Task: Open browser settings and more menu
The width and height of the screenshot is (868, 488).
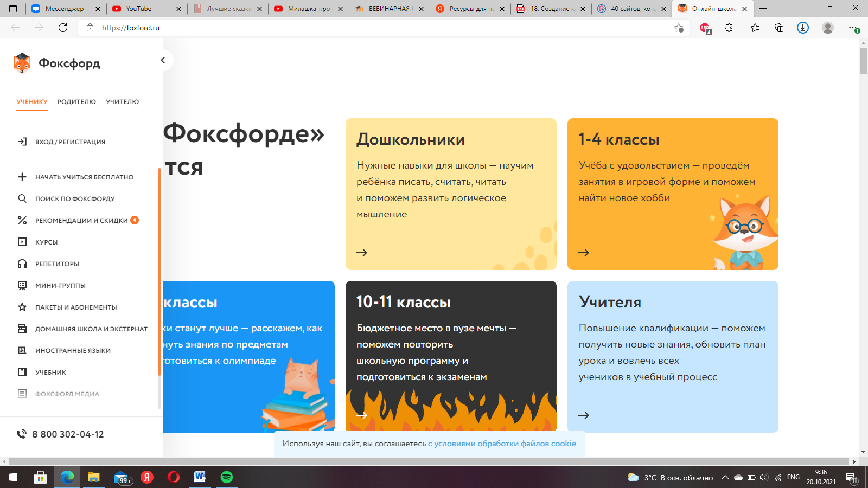Action: 853,28
